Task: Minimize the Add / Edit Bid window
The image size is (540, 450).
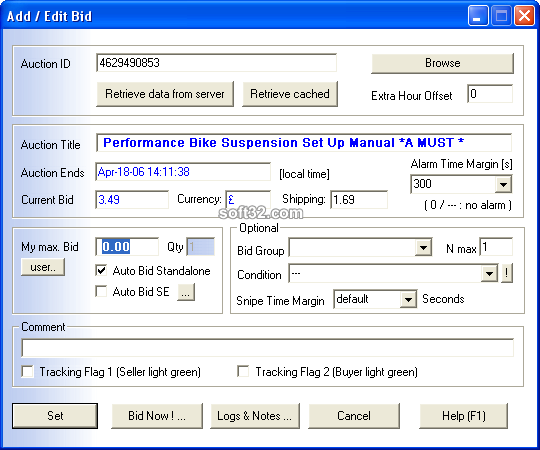Action: [x=478, y=16]
